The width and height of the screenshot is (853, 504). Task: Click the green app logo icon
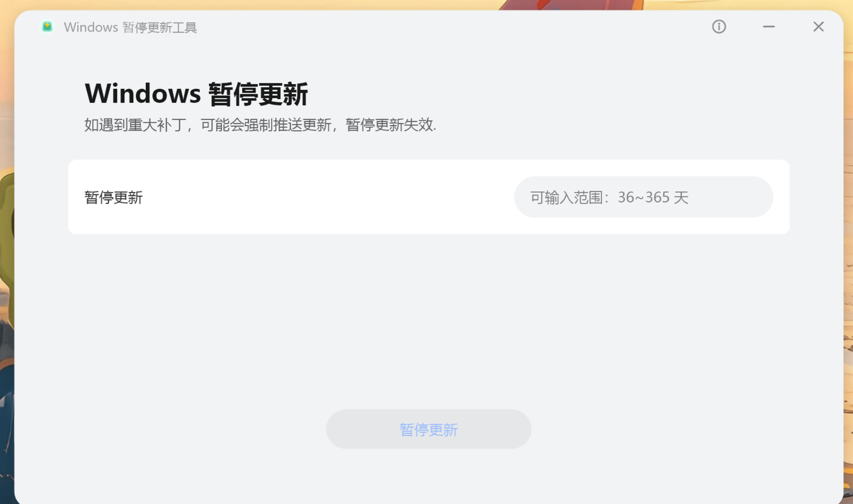(x=47, y=27)
